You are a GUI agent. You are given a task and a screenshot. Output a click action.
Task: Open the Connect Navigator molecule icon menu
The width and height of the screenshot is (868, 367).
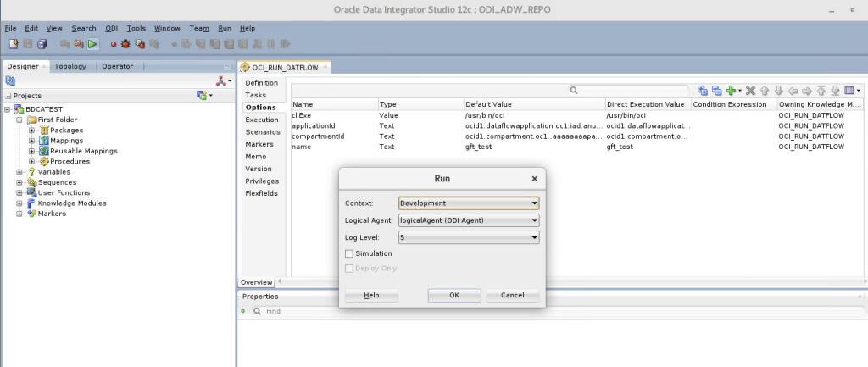coord(223,81)
